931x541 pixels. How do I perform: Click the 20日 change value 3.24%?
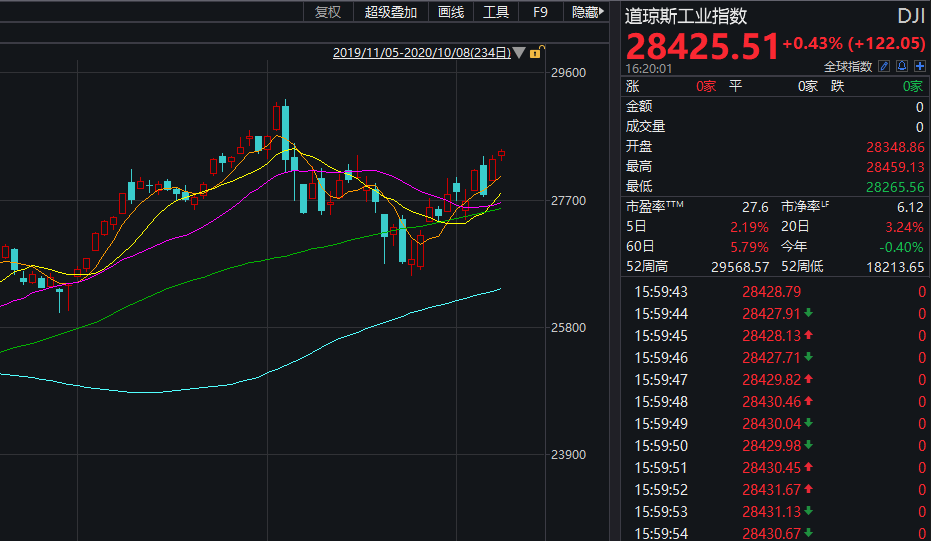(x=904, y=227)
